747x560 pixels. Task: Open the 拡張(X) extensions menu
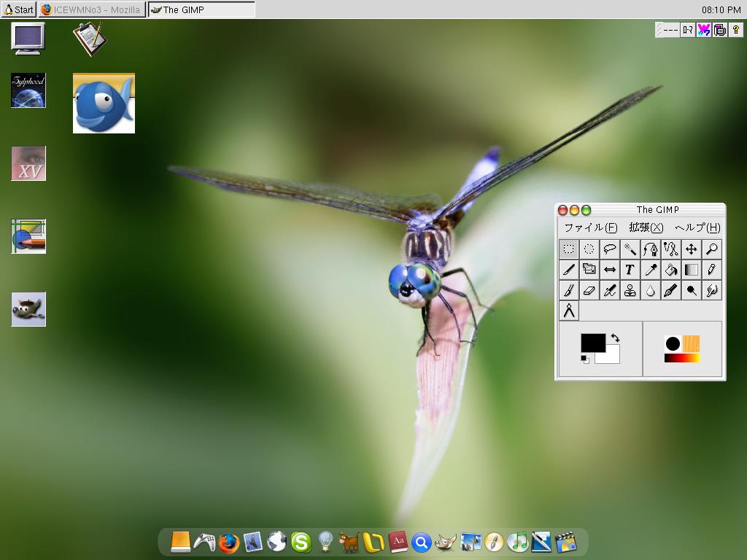pyautogui.click(x=648, y=227)
